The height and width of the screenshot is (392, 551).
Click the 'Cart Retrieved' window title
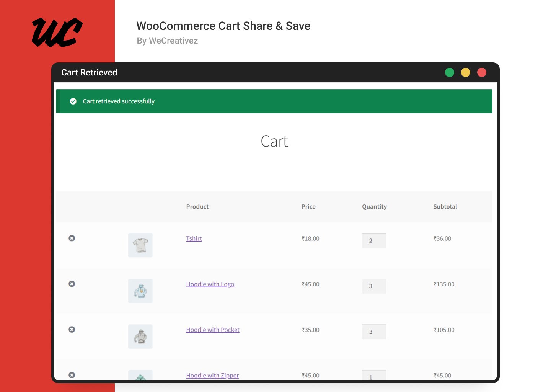[x=89, y=72]
